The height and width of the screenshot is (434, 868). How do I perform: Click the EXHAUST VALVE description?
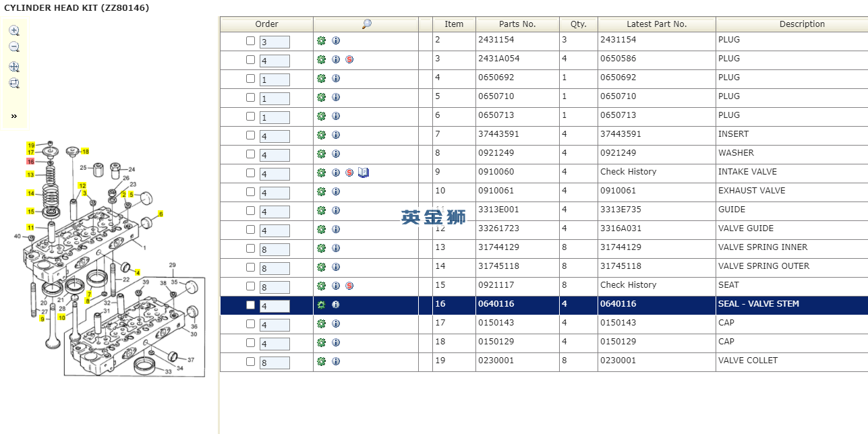point(752,191)
